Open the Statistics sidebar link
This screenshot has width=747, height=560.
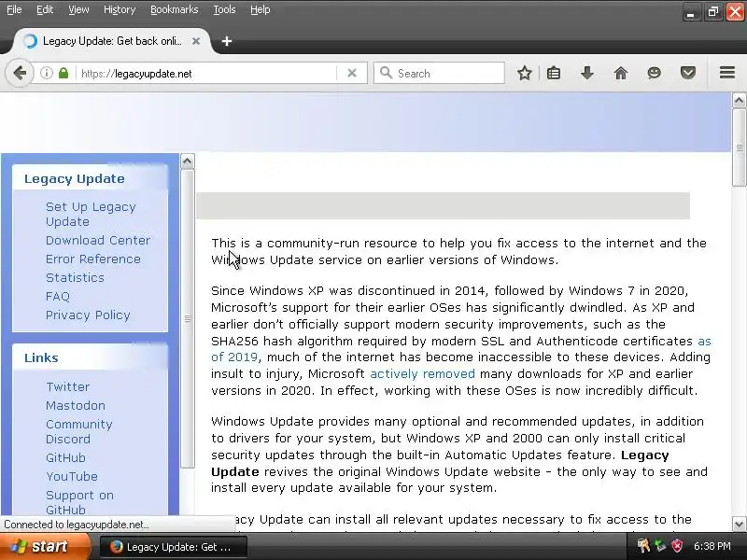(75, 277)
